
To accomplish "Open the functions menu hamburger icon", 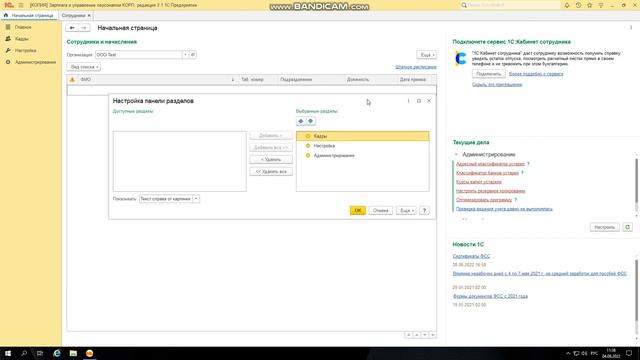I will (x=21, y=5).
